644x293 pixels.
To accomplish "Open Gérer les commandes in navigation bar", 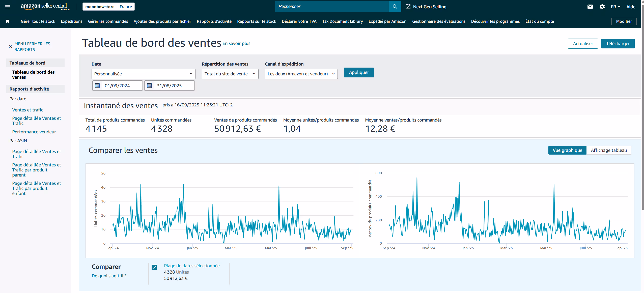I will tap(108, 21).
